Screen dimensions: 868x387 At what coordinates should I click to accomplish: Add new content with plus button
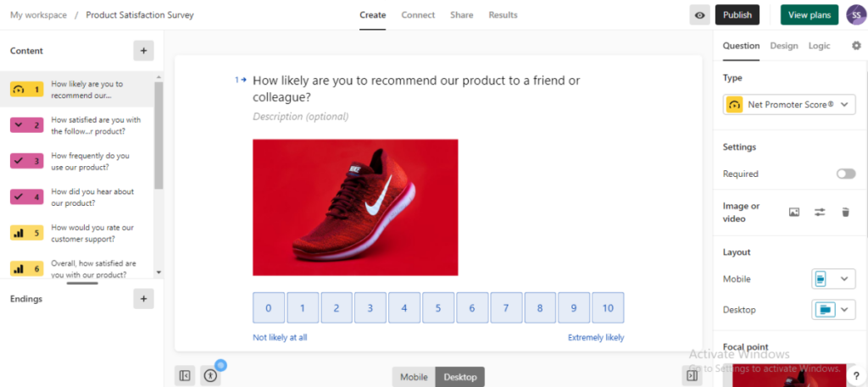(x=143, y=51)
